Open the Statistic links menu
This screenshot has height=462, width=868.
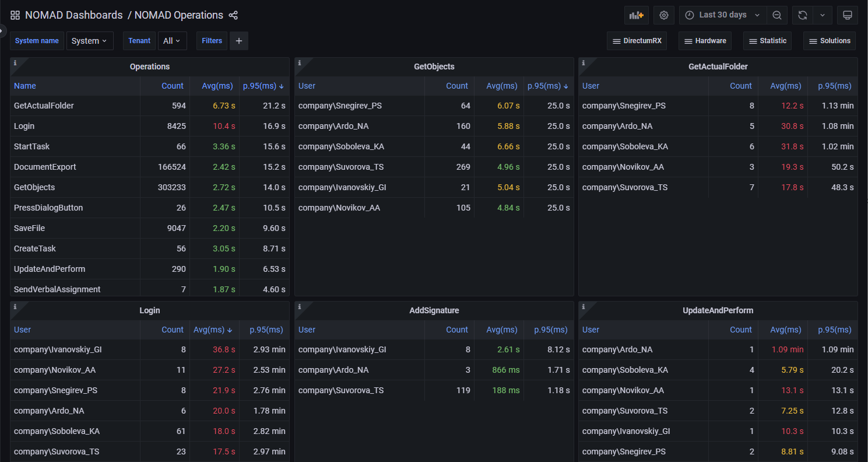pyautogui.click(x=767, y=41)
